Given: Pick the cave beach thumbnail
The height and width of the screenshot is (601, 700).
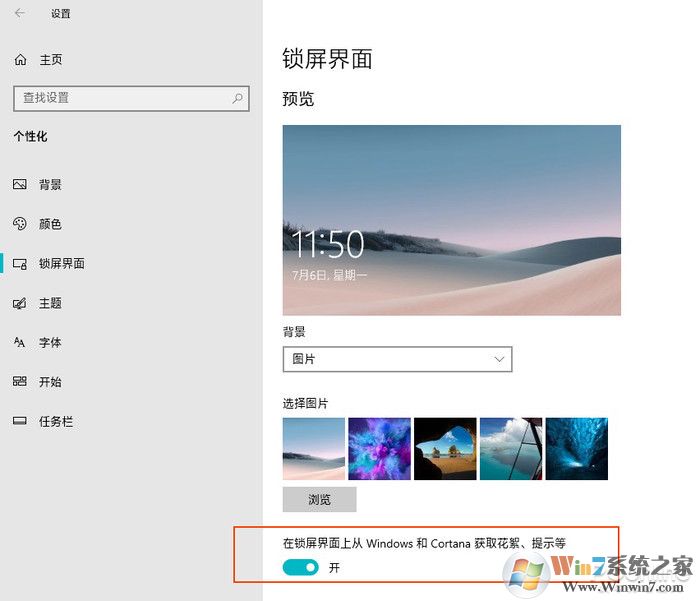Looking at the screenshot, I should point(445,449).
